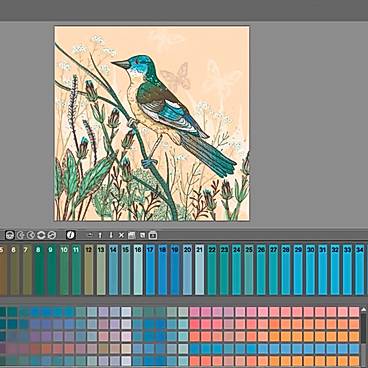Select the dark green strip numbered 8
Viewport: 368px width, 368px height.
(39, 269)
